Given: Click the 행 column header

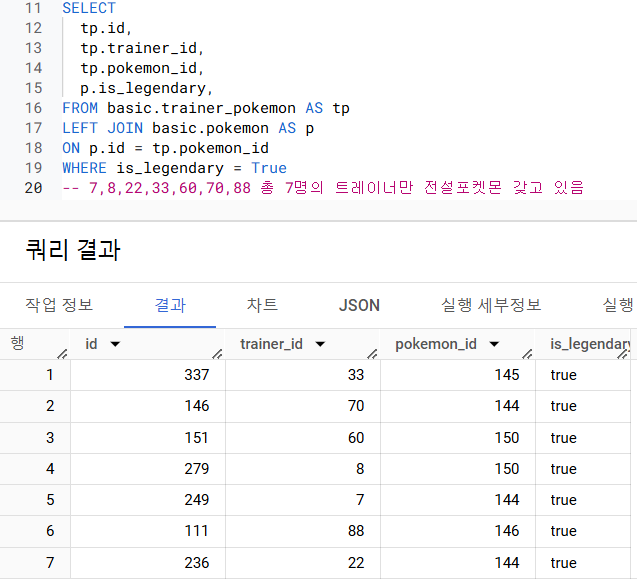Looking at the screenshot, I should pyautogui.click(x=35, y=344).
